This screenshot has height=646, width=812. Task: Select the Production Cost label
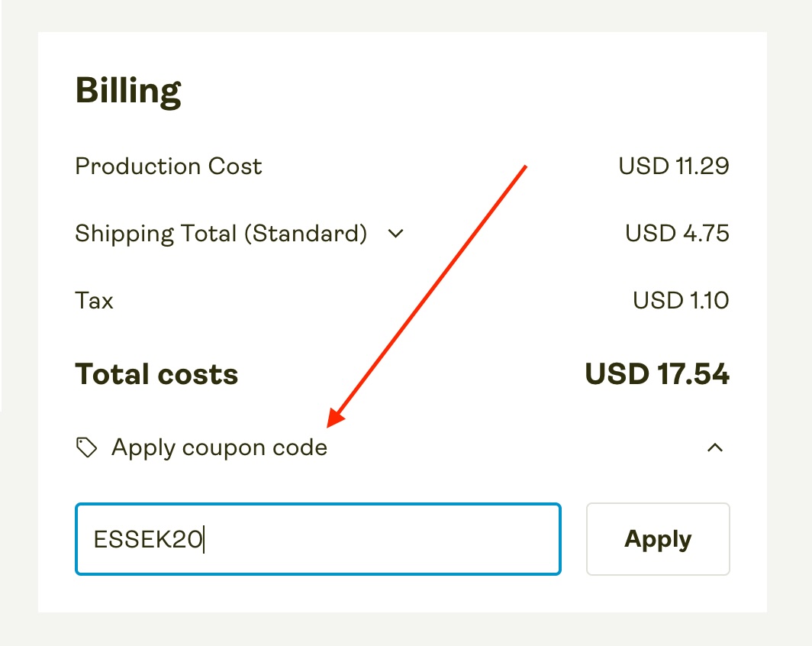coord(169,166)
